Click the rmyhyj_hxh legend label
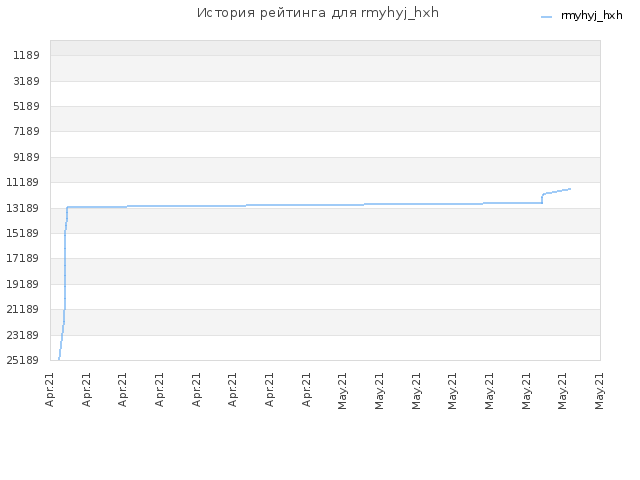The image size is (640, 480). 591,16
